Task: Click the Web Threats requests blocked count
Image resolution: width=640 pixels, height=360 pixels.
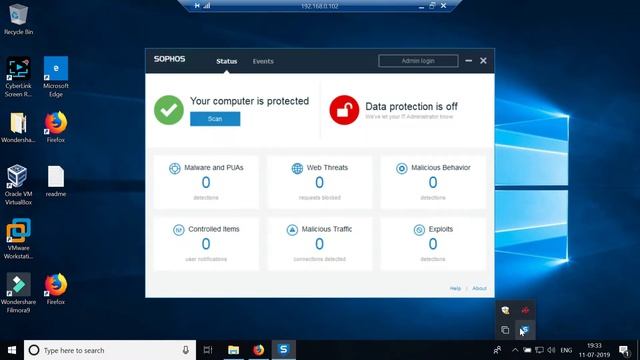Action: coord(319,182)
